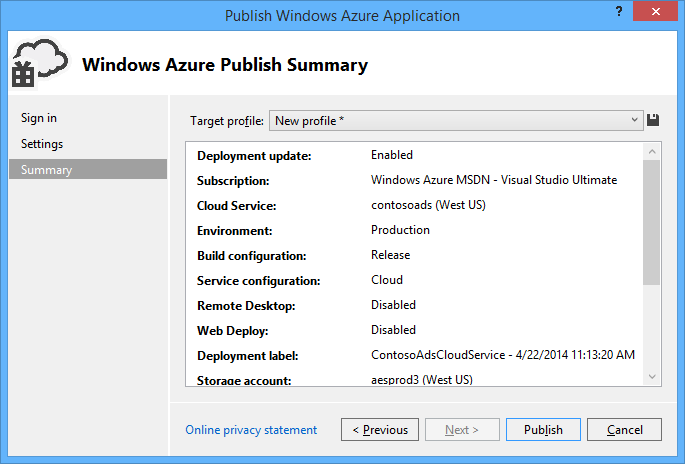Click the Disabled value for Remote Desktop
The image size is (685, 464).
click(x=393, y=305)
